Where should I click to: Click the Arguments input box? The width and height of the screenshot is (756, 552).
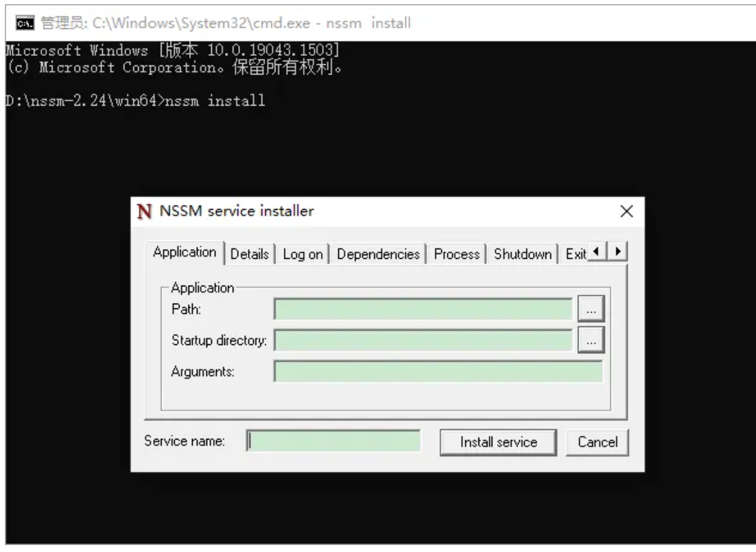438,371
